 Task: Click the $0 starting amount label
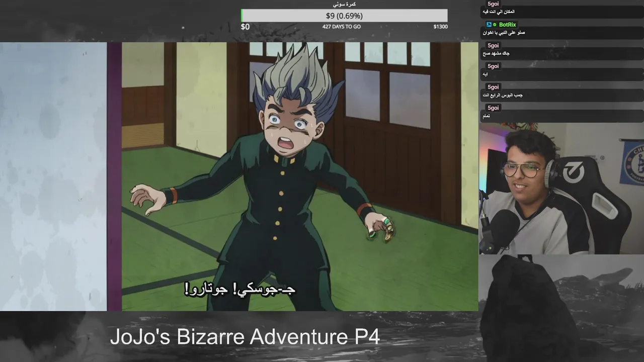[x=245, y=27]
